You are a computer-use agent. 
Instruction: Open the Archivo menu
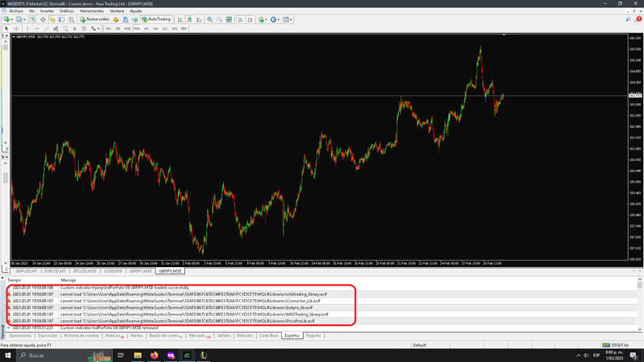click(x=16, y=11)
